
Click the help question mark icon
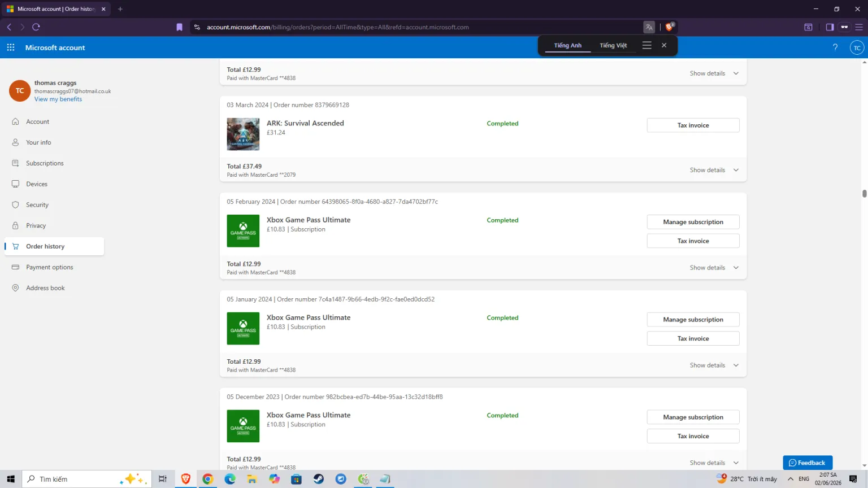click(835, 47)
